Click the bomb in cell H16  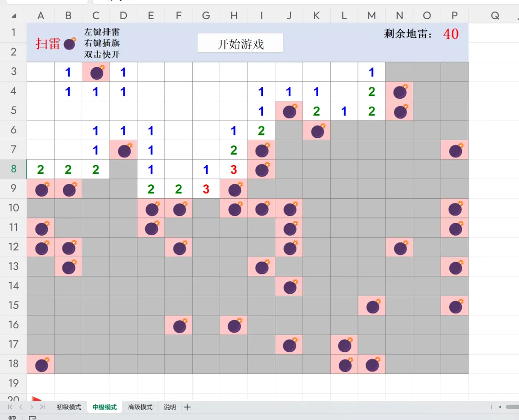tap(235, 326)
